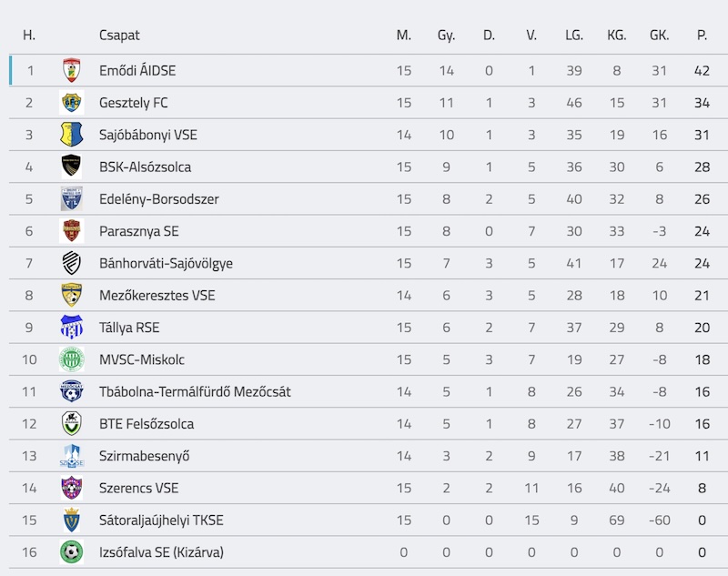Sort by the GK. goal difference header

659,35
